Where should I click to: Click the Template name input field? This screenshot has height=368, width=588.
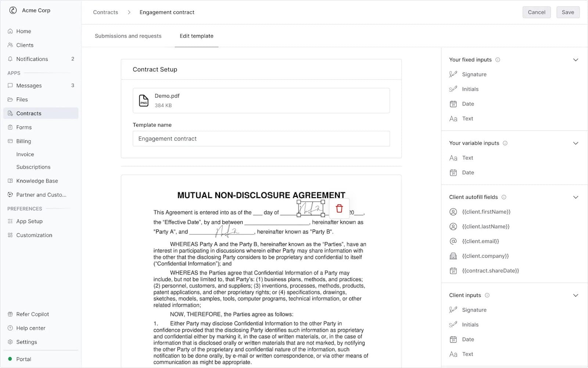[261, 139]
